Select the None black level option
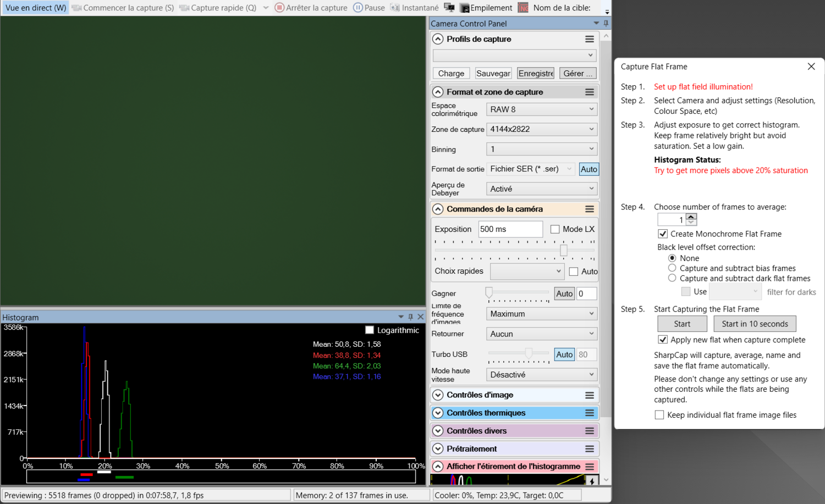This screenshot has width=825, height=504. pyautogui.click(x=672, y=258)
